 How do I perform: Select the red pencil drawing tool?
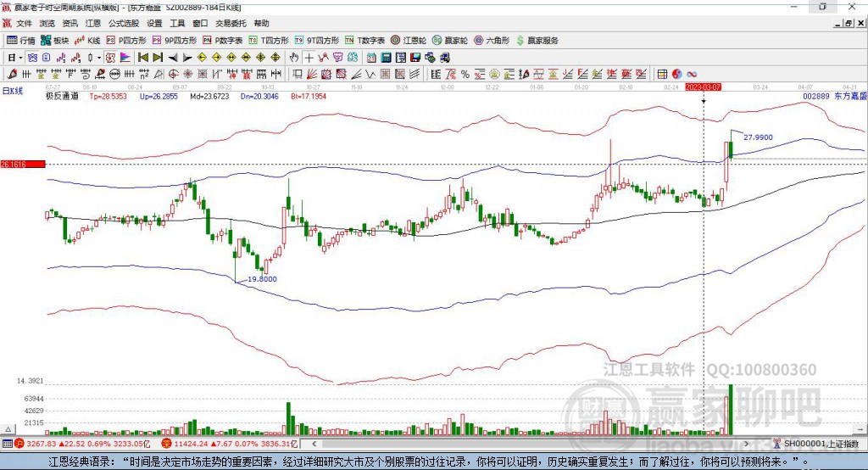coord(12,74)
